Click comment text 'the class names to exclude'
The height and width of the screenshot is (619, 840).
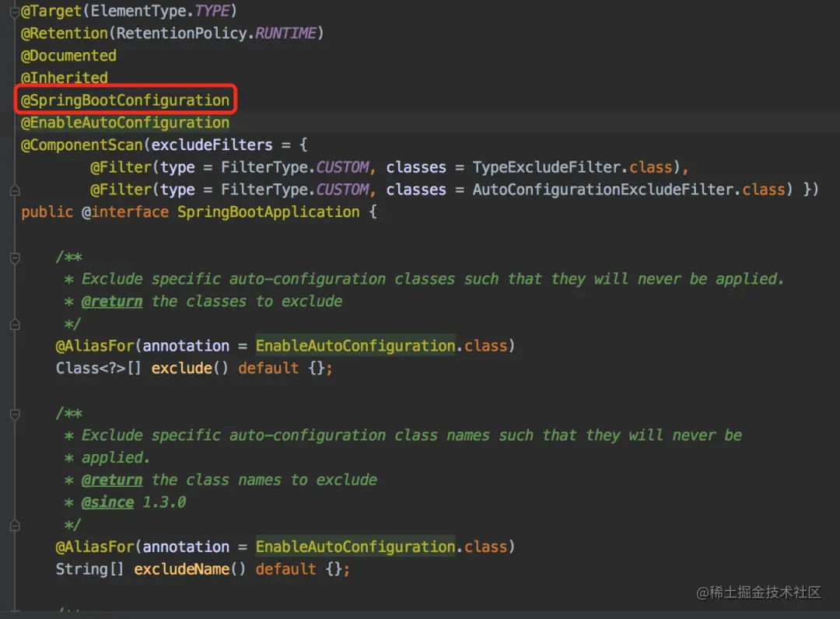(264, 480)
